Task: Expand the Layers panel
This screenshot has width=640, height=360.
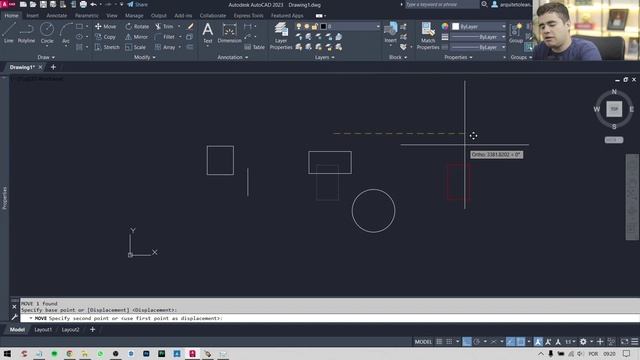Action: click(324, 58)
